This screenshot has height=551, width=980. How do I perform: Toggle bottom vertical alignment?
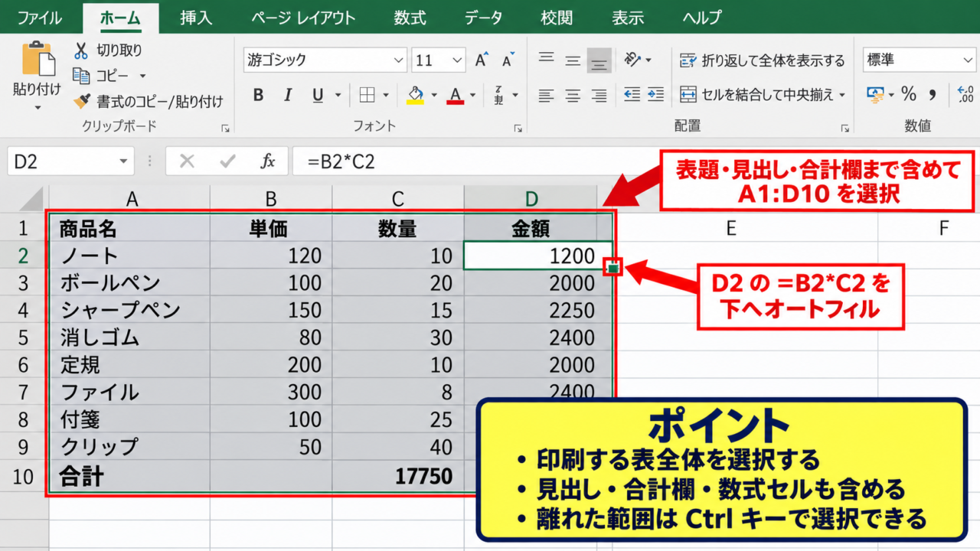599,60
